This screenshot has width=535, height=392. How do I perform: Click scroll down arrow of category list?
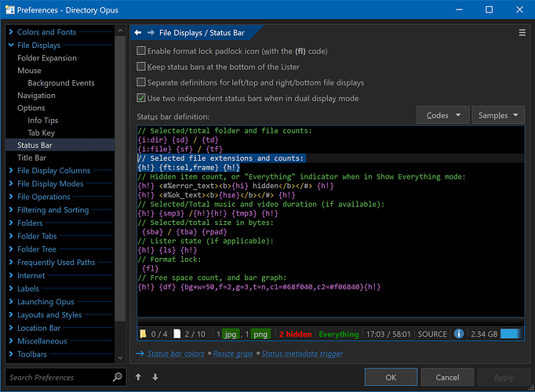[x=120, y=358]
